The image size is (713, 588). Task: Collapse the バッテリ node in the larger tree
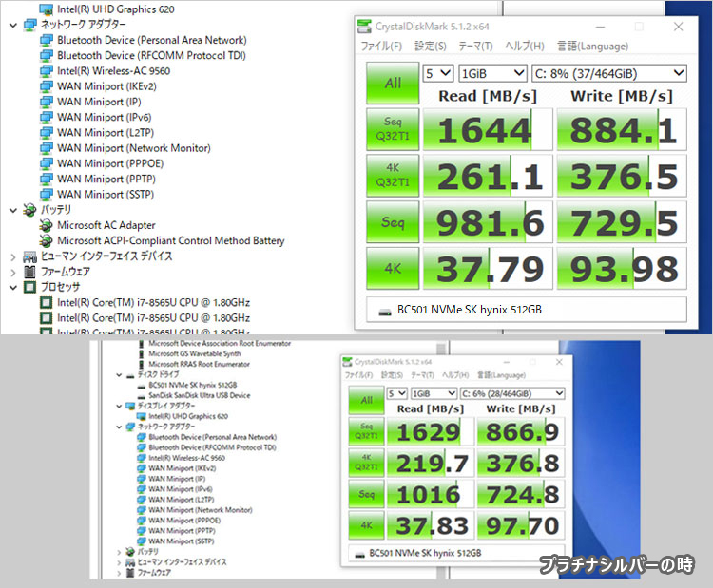(13, 210)
